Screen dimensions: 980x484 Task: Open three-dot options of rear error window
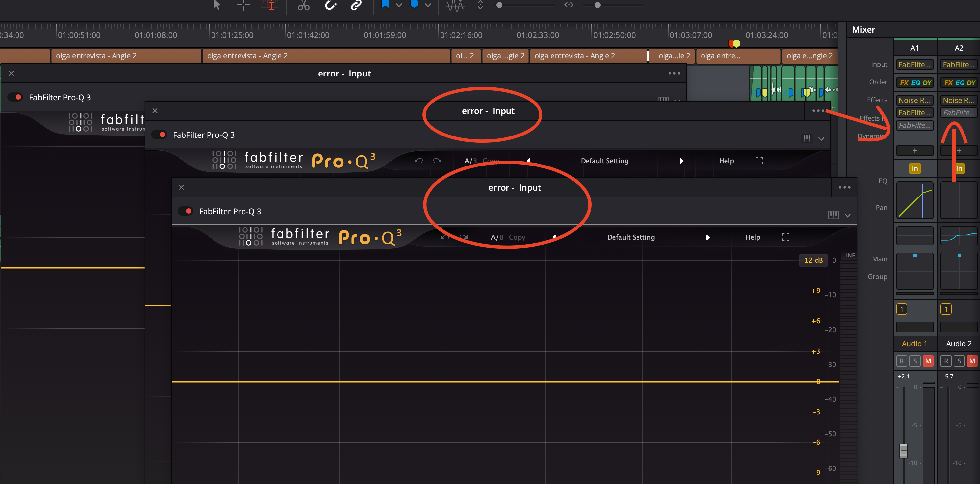click(x=674, y=73)
